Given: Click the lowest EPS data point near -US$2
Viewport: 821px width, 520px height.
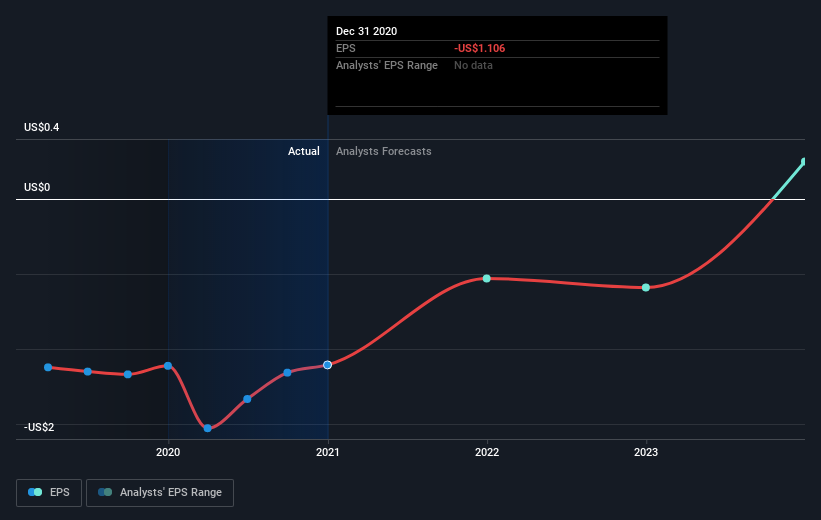Looking at the screenshot, I should [207, 428].
